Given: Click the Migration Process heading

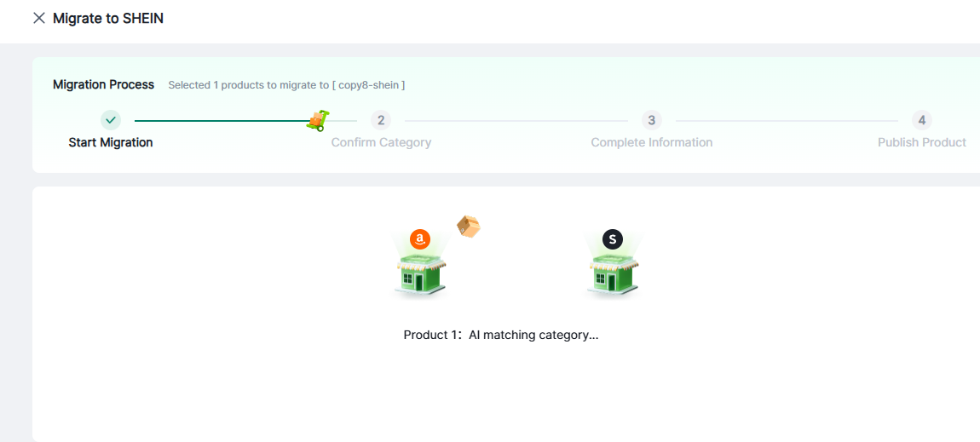Looking at the screenshot, I should coord(103,84).
